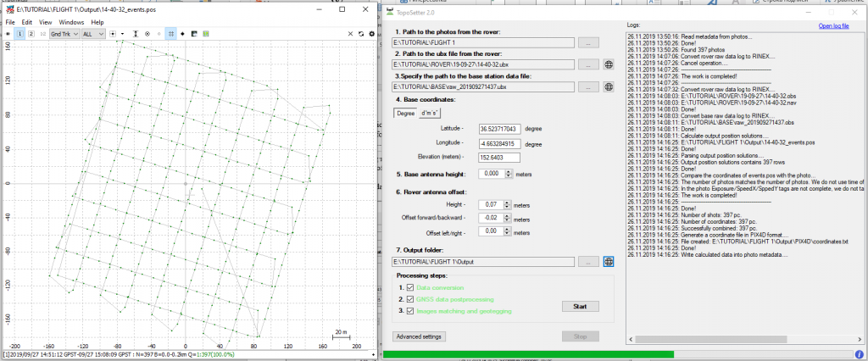Click the X clear icon in plot toolbar
This screenshot has height=361, width=868.
tap(352, 33)
